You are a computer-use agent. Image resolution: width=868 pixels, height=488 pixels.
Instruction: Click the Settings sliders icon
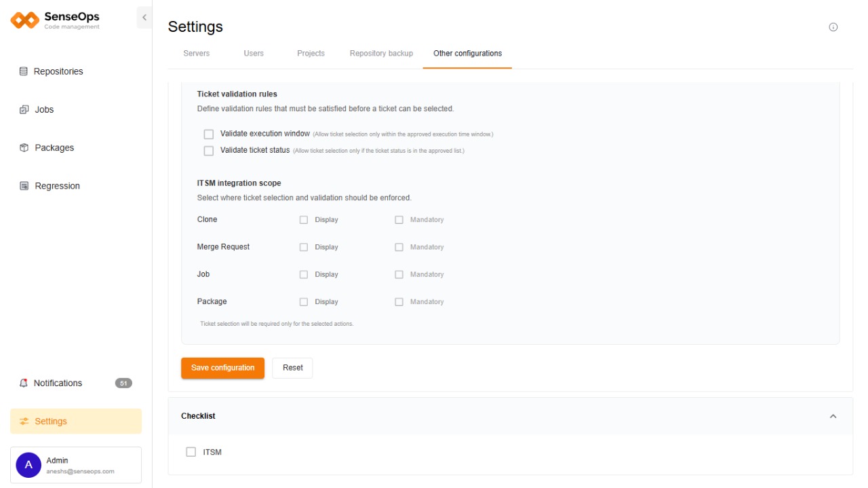[24, 421]
